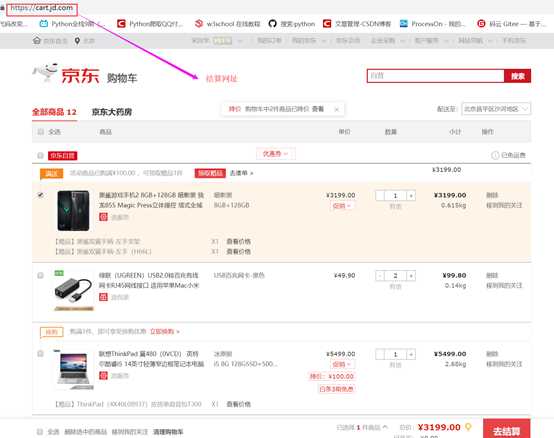554x438 pixels.
Task: Switch to the 京东大药房 tab
Action: (x=112, y=112)
